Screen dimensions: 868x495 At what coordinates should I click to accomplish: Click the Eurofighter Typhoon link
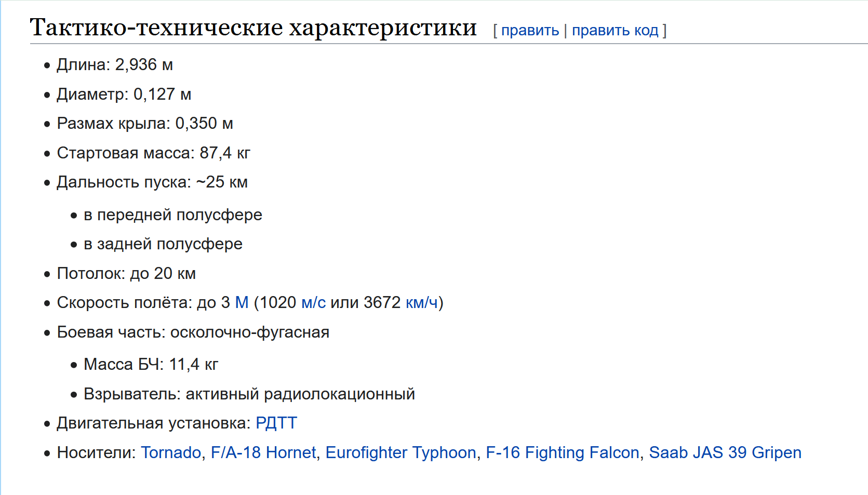[400, 452]
